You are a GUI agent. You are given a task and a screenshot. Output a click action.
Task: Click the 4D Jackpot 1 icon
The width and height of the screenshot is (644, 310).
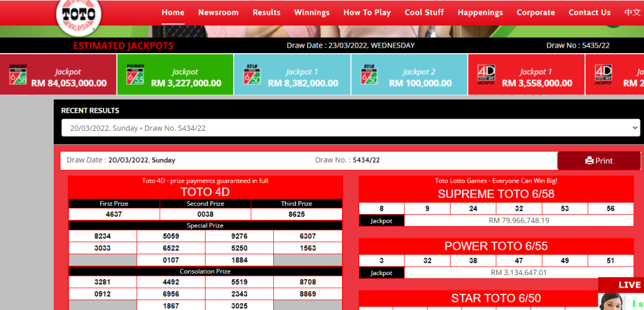pos(486,74)
